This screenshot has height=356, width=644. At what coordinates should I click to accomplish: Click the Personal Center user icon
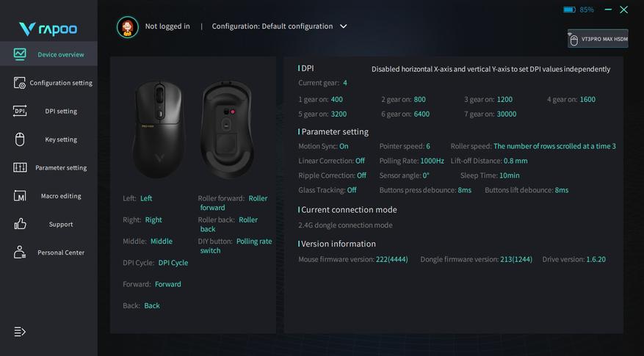[x=20, y=253]
